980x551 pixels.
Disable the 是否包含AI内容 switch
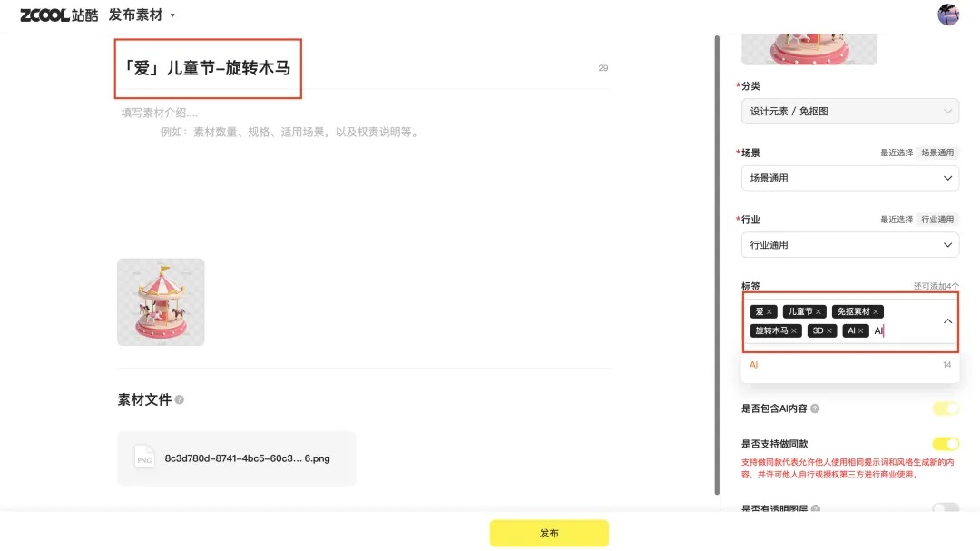click(x=946, y=408)
